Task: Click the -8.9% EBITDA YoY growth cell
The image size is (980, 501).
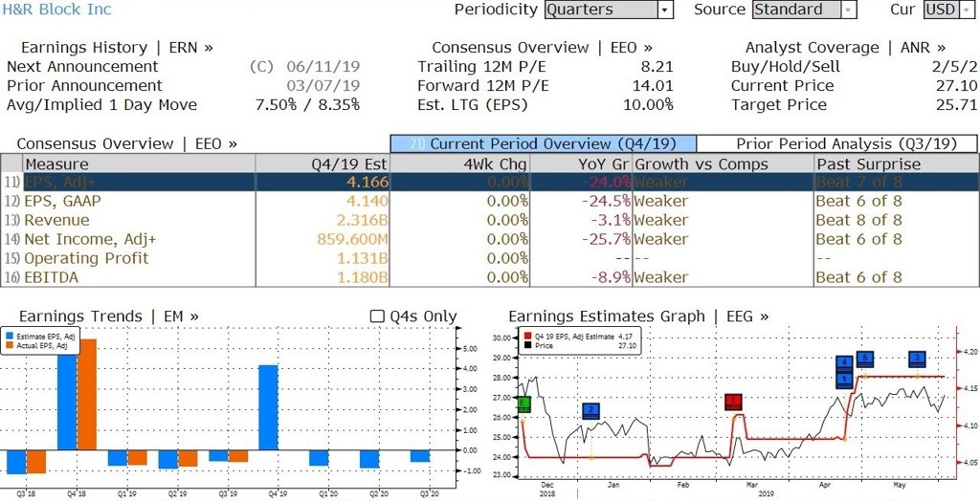Action: point(611,277)
